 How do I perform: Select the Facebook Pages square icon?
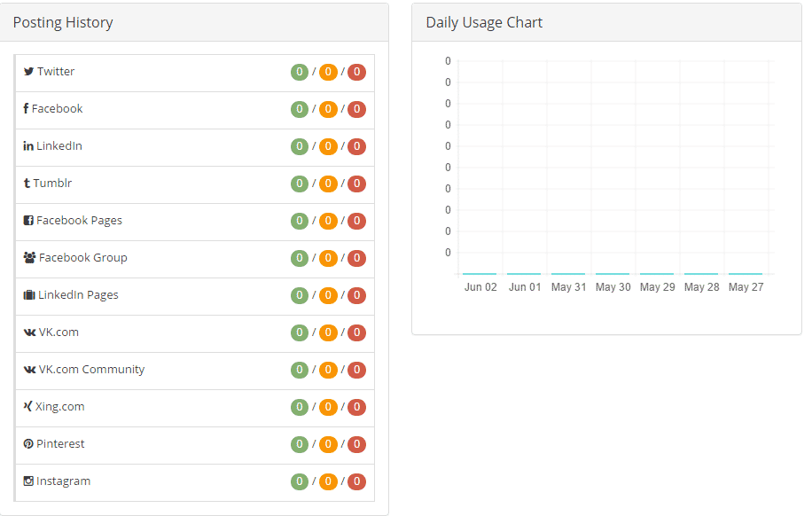[28, 221]
